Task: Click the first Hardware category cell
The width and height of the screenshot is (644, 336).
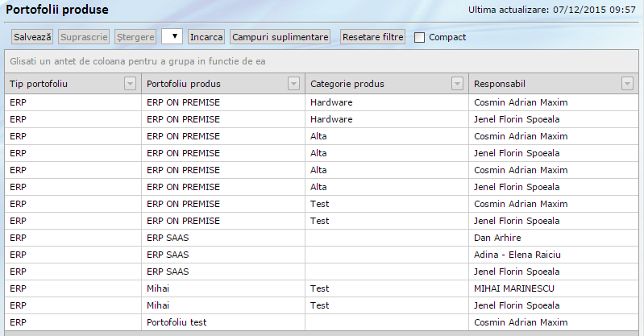Action: (x=331, y=102)
